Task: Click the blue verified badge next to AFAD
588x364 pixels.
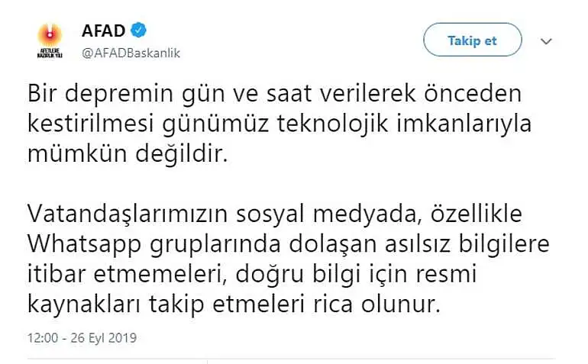Action: (138, 30)
